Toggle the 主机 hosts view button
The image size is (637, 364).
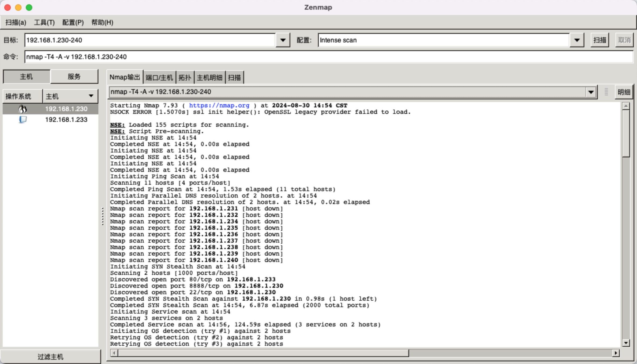click(x=26, y=77)
